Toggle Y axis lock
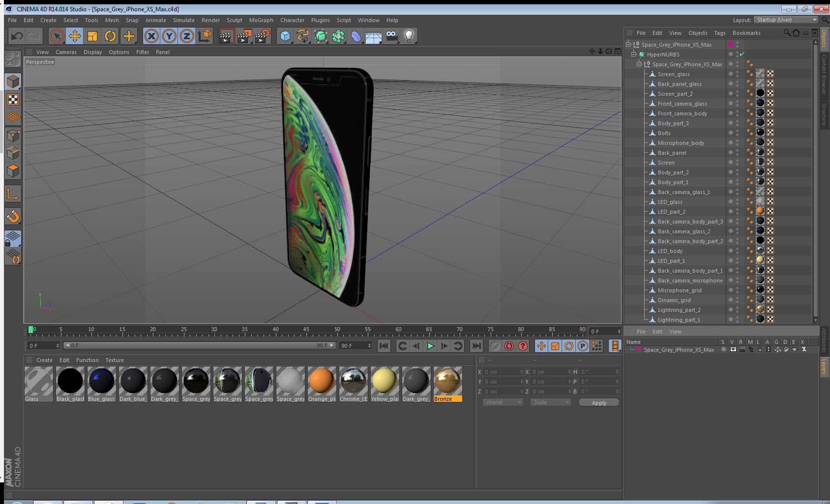 pyautogui.click(x=169, y=36)
